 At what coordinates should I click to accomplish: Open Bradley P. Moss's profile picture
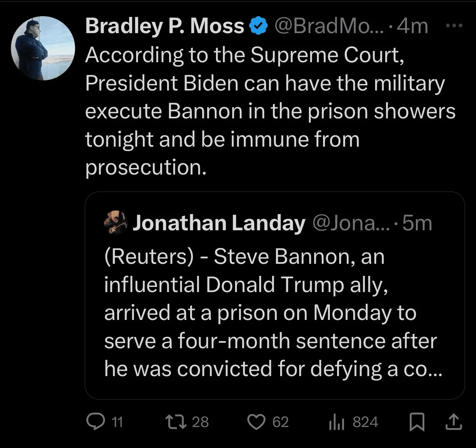coord(43,48)
